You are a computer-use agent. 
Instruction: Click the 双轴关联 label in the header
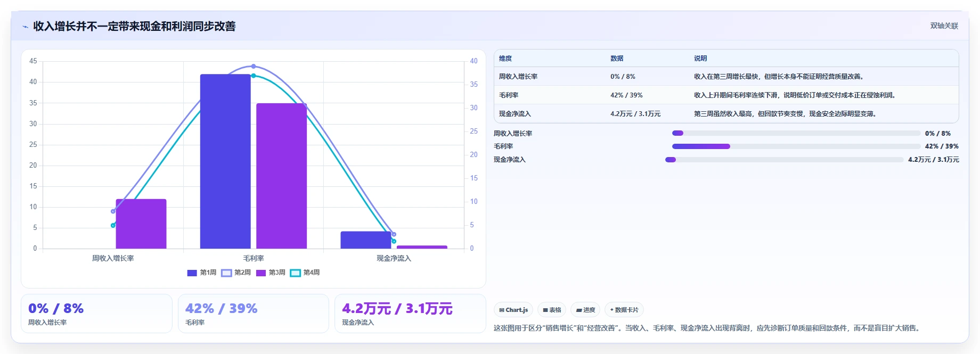tap(944, 26)
